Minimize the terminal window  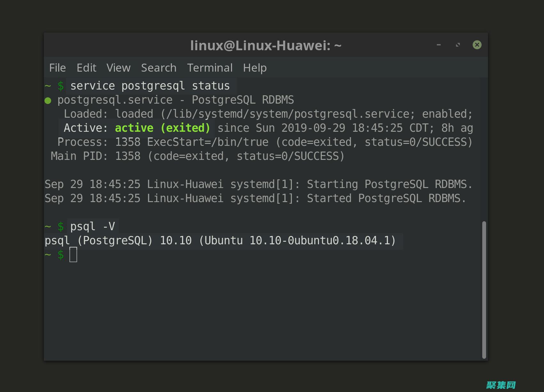(x=439, y=45)
